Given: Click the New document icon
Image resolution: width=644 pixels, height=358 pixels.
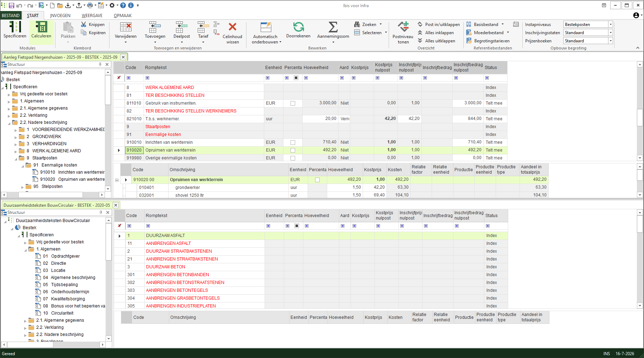Looking at the screenshot, I should tap(52, 5).
